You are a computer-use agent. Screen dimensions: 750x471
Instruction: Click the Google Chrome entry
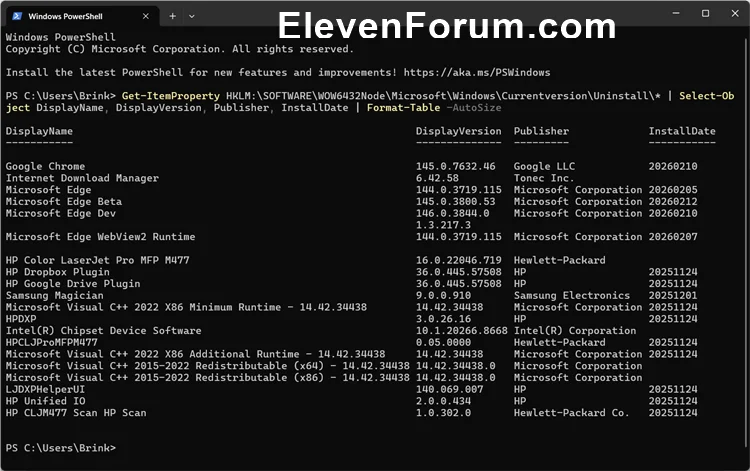point(45,166)
